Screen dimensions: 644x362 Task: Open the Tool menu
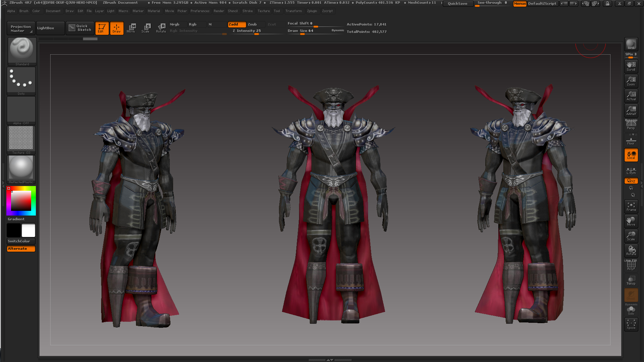277,11
